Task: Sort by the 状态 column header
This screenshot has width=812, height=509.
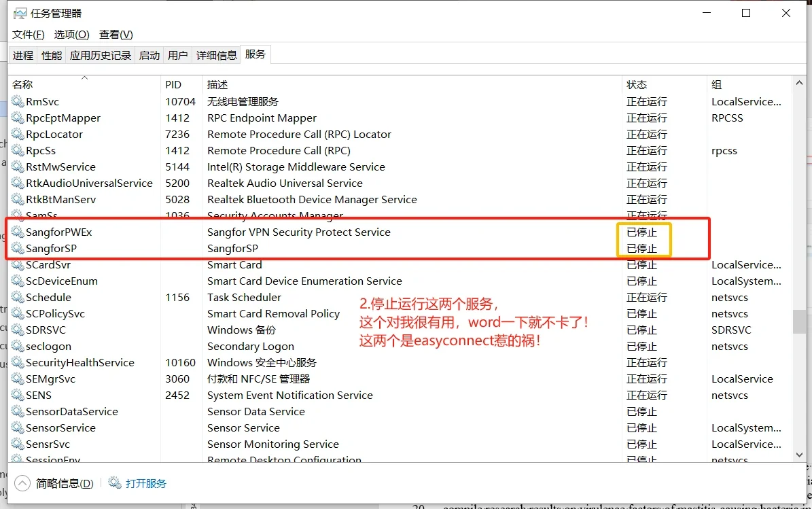Action: (x=665, y=84)
